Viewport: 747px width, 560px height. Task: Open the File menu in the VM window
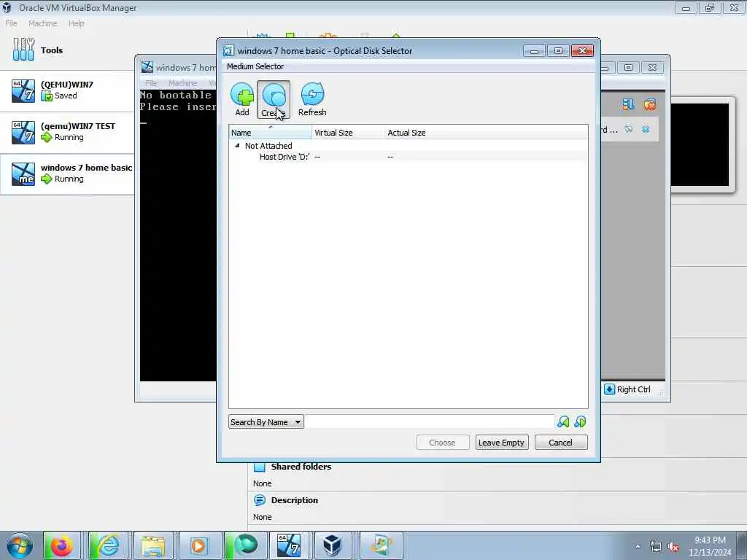tap(151, 83)
